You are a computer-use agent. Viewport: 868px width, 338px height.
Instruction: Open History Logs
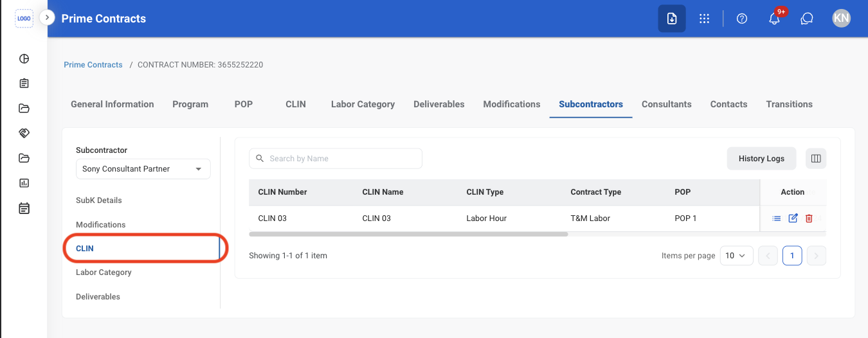tap(761, 159)
